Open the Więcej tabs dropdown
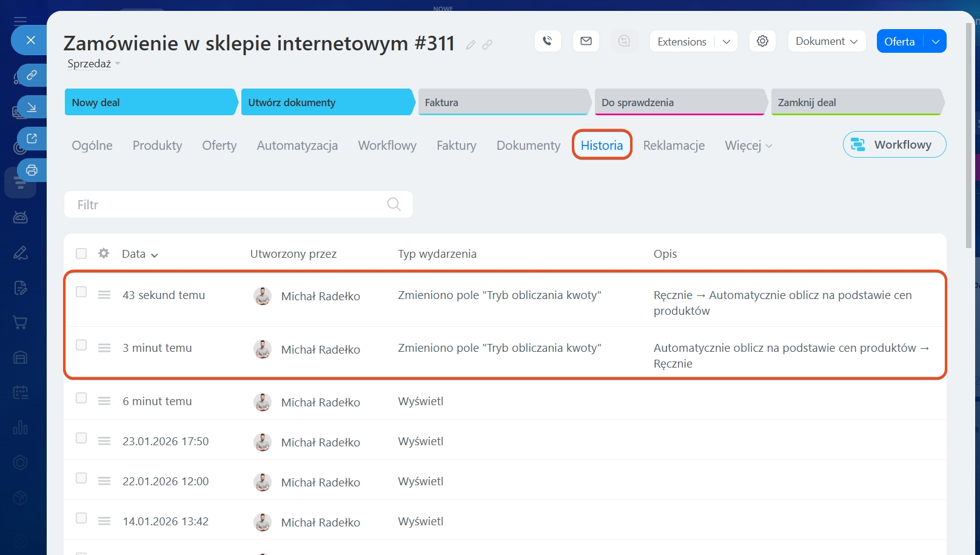The width and height of the screenshot is (980, 555). click(x=748, y=146)
